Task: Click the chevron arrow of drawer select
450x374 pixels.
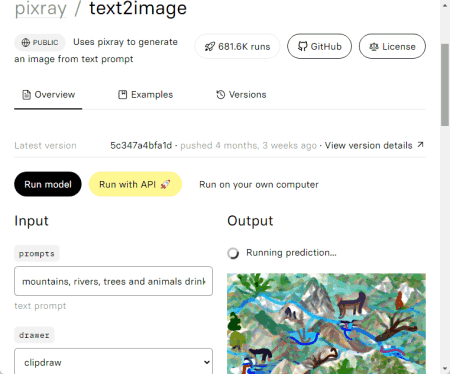Action: tap(207, 362)
